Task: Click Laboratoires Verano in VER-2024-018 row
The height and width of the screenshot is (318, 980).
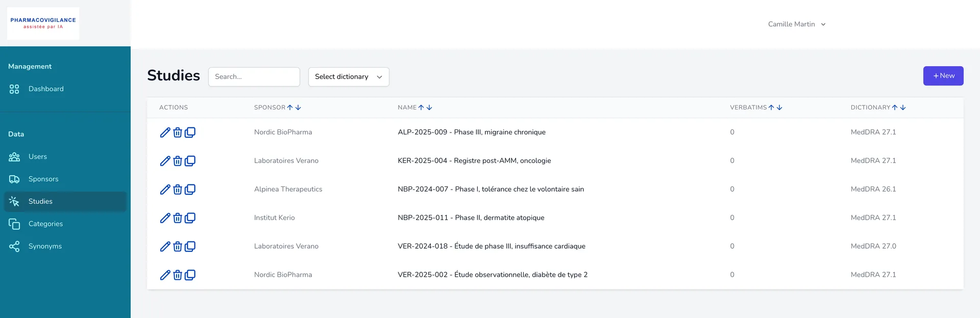Action: [286, 246]
